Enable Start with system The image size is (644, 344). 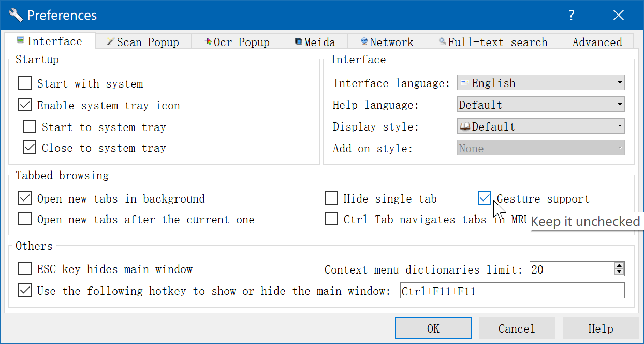point(24,82)
